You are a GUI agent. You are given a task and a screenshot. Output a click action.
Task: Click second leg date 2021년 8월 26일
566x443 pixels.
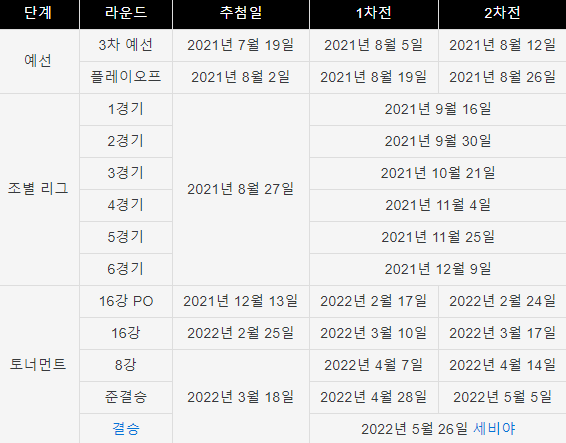(x=502, y=77)
